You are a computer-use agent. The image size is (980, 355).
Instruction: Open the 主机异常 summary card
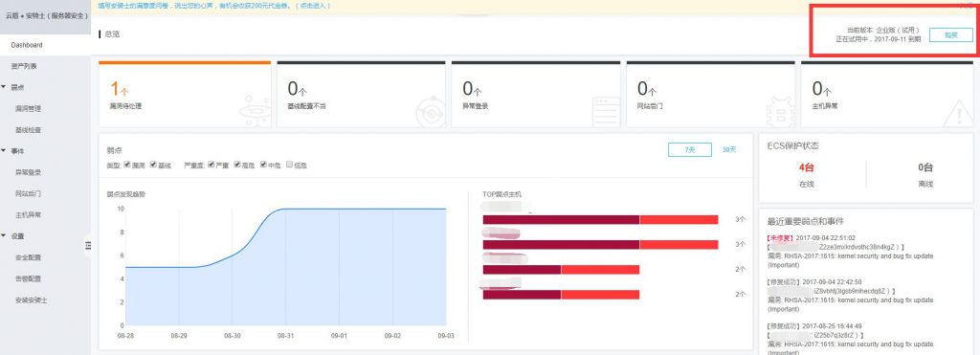887,94
